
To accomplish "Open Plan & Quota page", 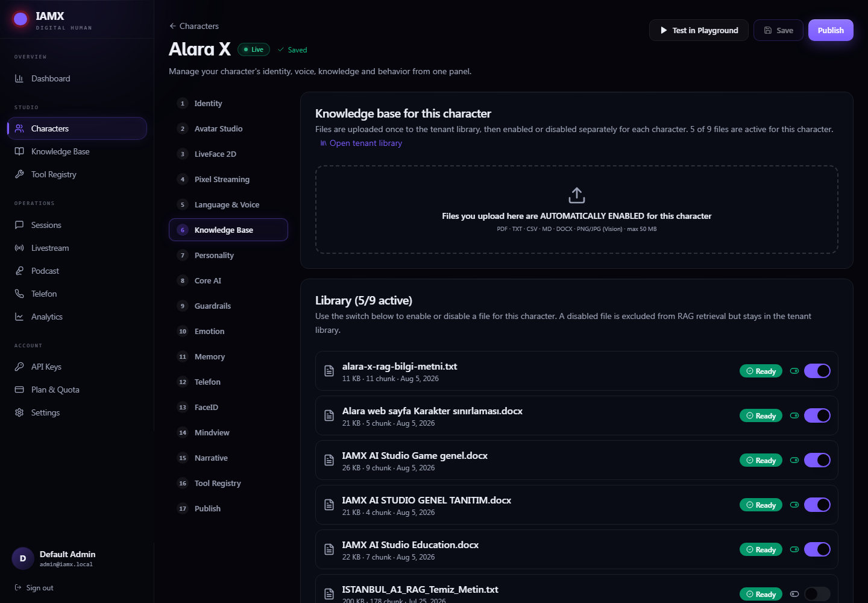I will tap(77, 390).
